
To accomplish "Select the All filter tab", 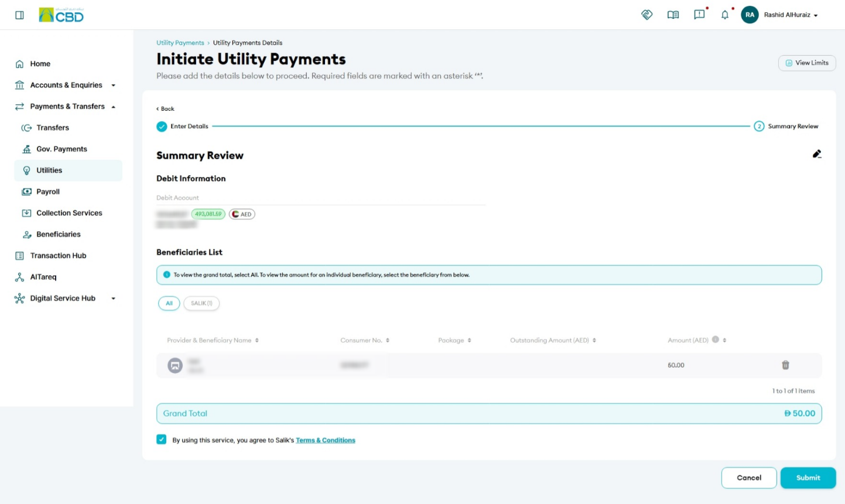I will pos(169,303).
